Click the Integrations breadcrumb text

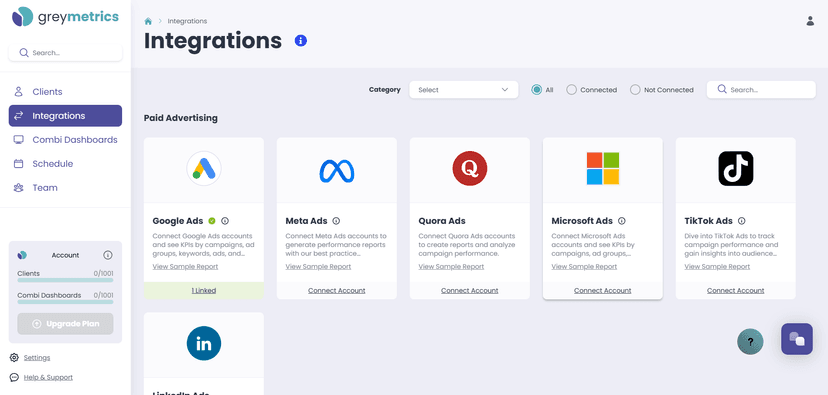click(187, 21)
